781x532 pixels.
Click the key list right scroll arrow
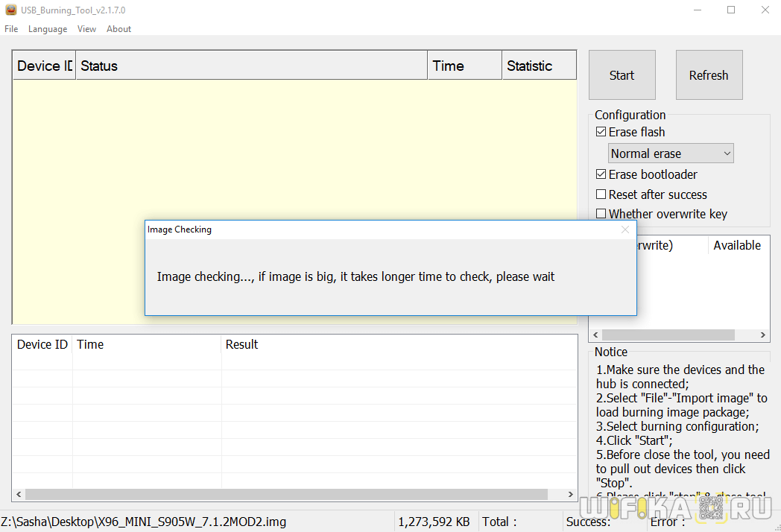[x=763, y=335]
